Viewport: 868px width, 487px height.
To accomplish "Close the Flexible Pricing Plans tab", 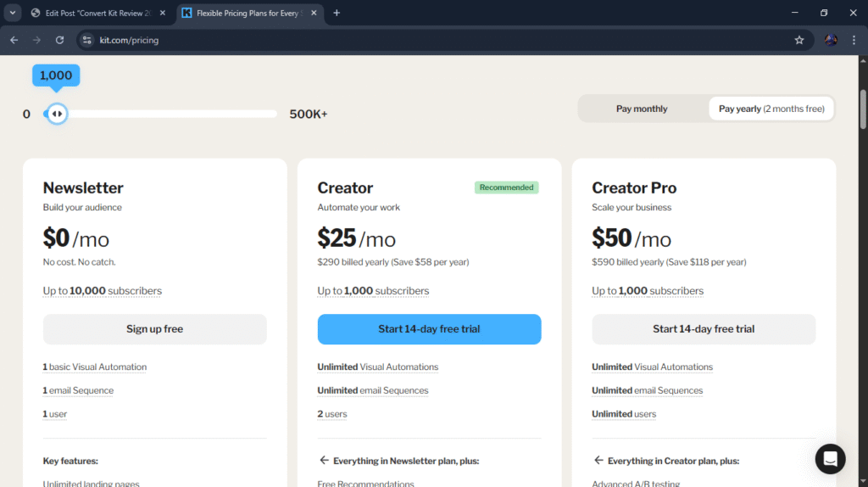I will coord(314,13).
